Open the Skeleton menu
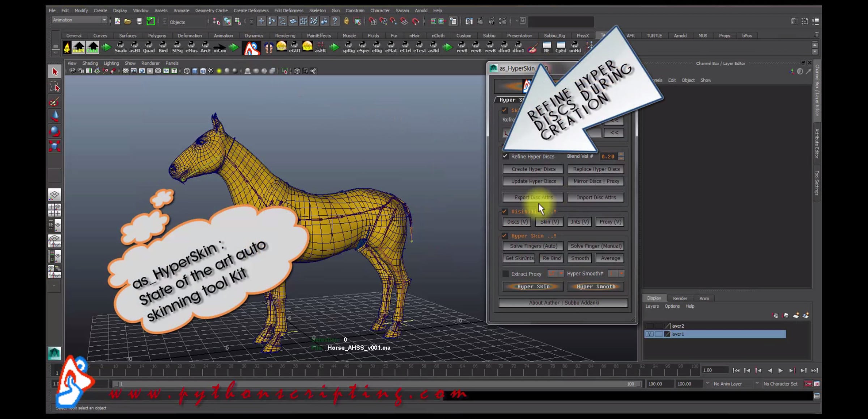The height and width of the screenshot is (419, 868). [317, 10]
